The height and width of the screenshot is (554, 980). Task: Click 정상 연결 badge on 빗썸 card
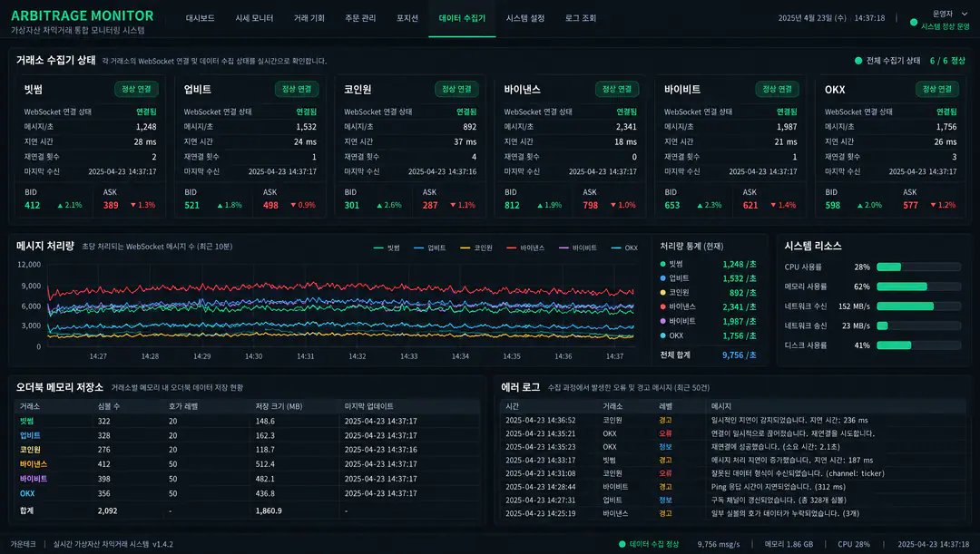pos(136,90)
